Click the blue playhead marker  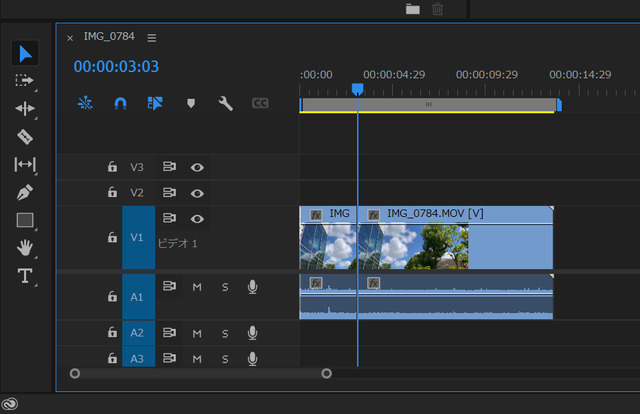358,89
